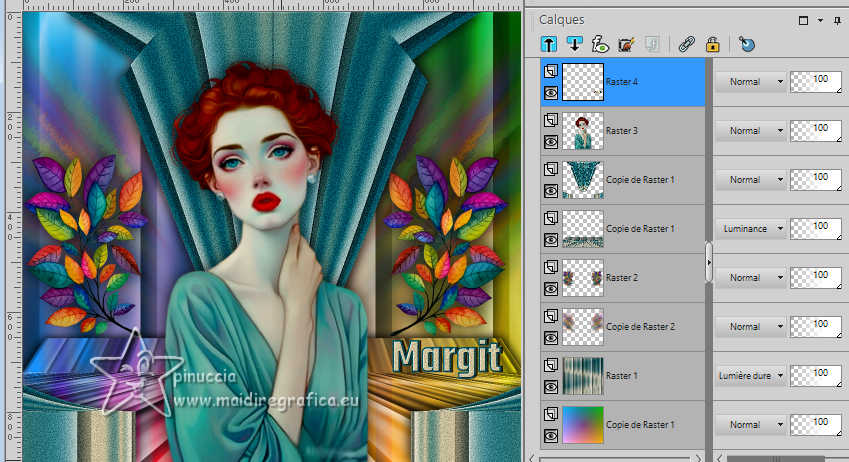Click the Raster 2 opacity value 100
This screenshot has height=462, width=849.
820,275
